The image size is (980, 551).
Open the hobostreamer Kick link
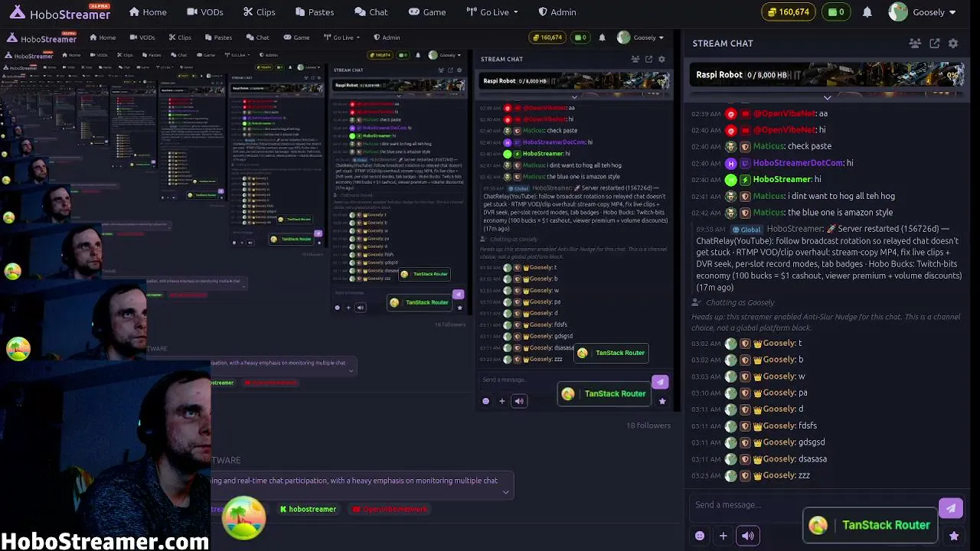tap(308, 510)
